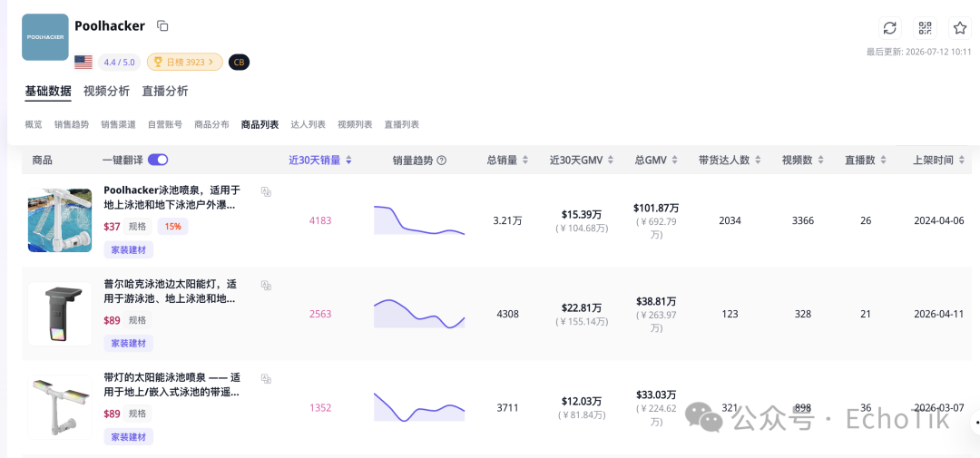Go to 概览 section
This screenshot has height=458, width=980.
34,124
